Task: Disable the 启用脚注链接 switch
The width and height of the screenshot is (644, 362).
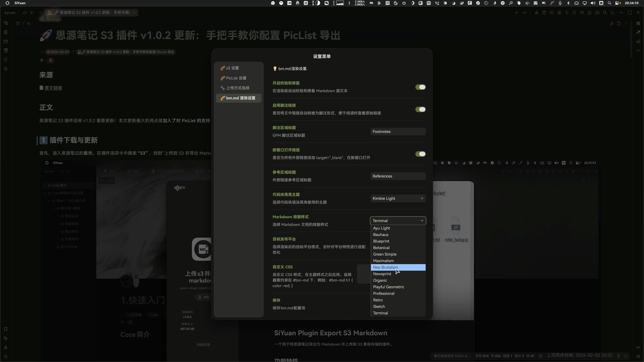Action: click(420, 109)
